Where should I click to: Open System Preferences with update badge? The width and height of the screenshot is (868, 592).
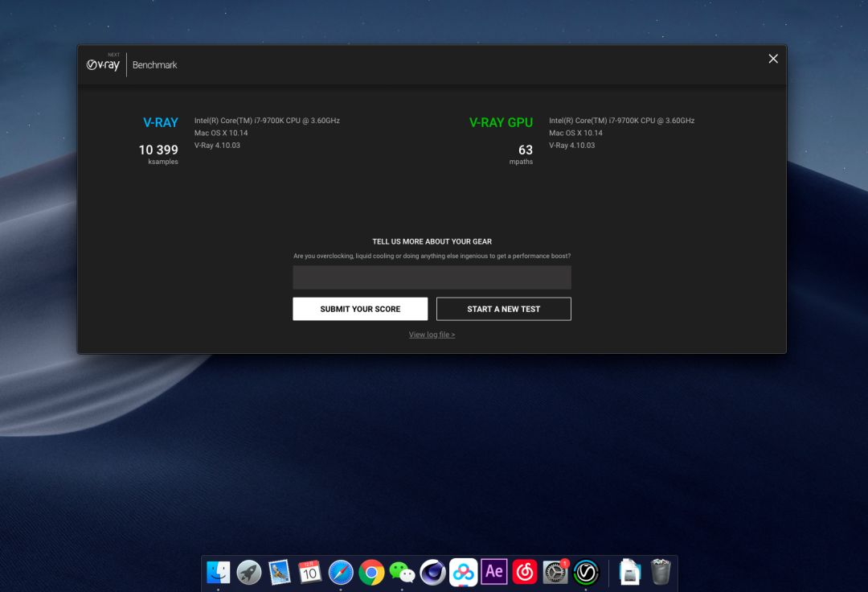point(555,572)
